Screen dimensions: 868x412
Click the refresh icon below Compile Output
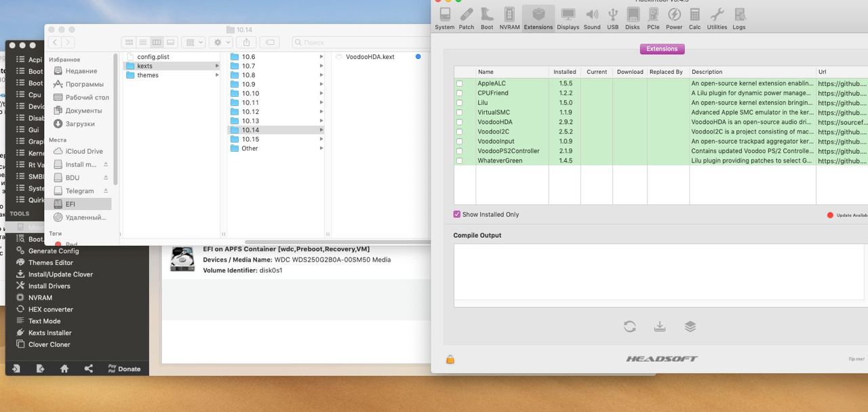pos(629,327)
